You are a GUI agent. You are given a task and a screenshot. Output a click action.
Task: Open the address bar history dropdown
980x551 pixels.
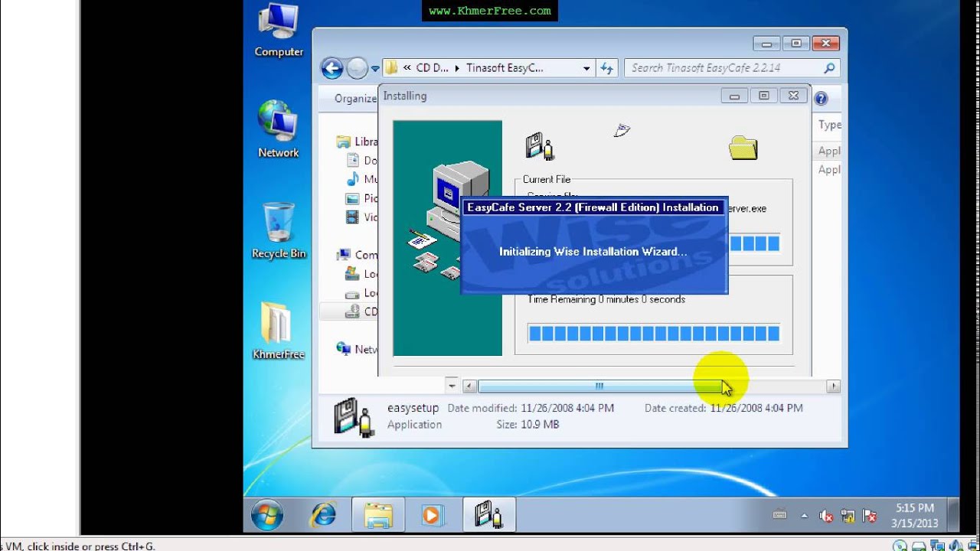click(586, 68)
